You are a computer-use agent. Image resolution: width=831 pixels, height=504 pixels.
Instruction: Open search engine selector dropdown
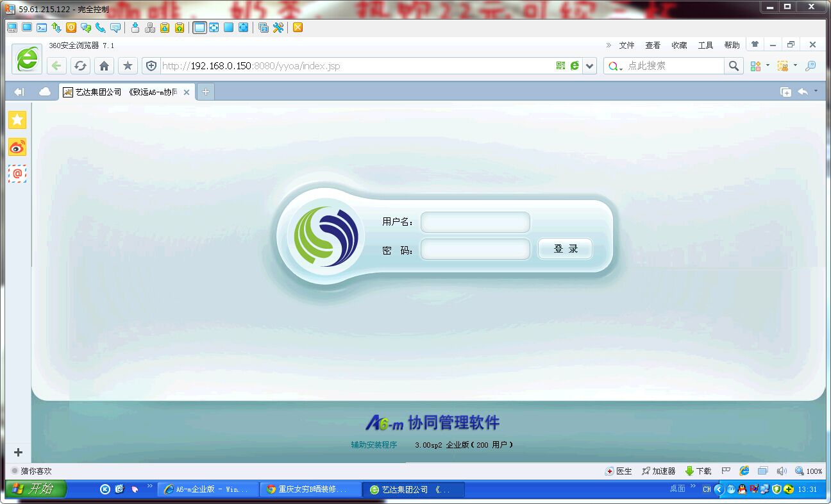615,66
